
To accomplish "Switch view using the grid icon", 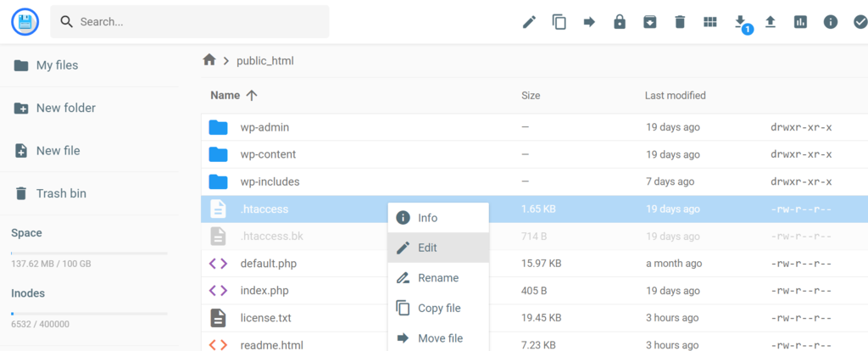I will click(710, 22).
